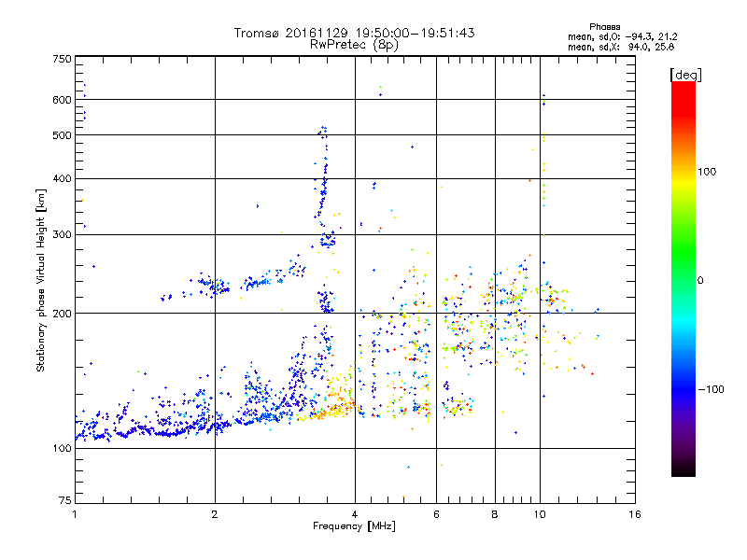Click the y-axis label "300"
This screenshot has width=747, height=560.
click(x=62, y=235)
